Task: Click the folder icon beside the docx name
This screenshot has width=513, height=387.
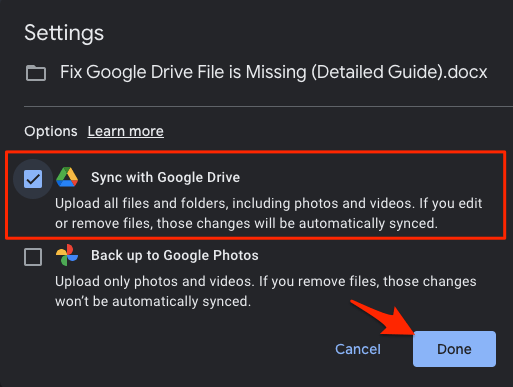Action: click(36, 73)
